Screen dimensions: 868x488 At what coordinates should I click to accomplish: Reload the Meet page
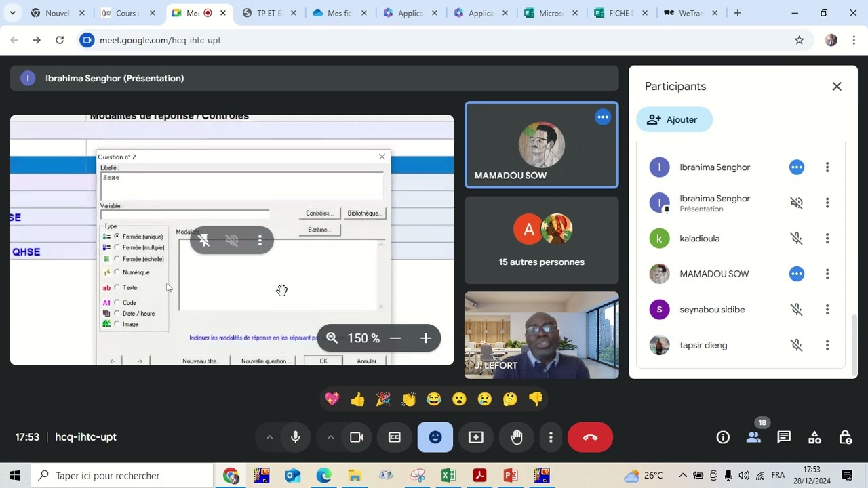coord(60,40)
